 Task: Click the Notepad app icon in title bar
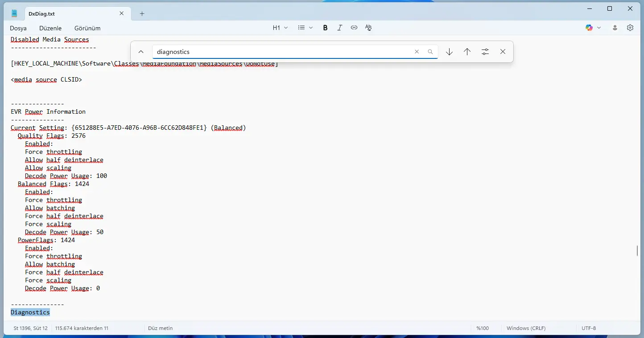point(14,13)
